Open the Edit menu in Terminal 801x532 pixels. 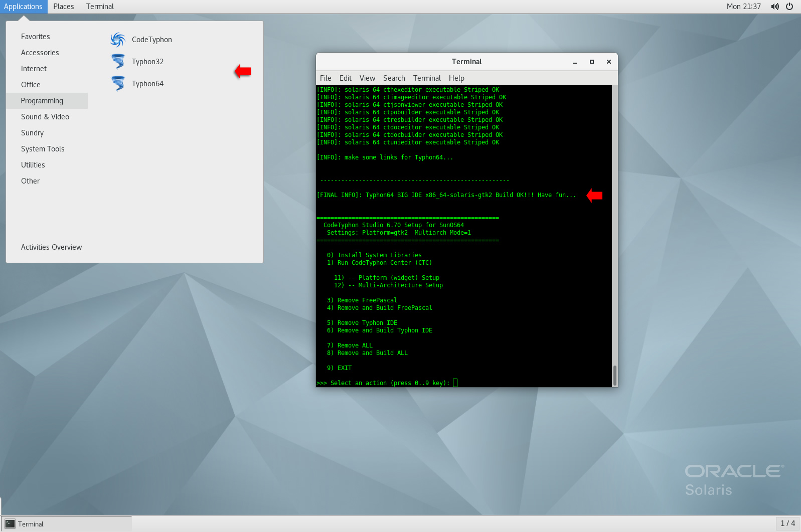346,78
